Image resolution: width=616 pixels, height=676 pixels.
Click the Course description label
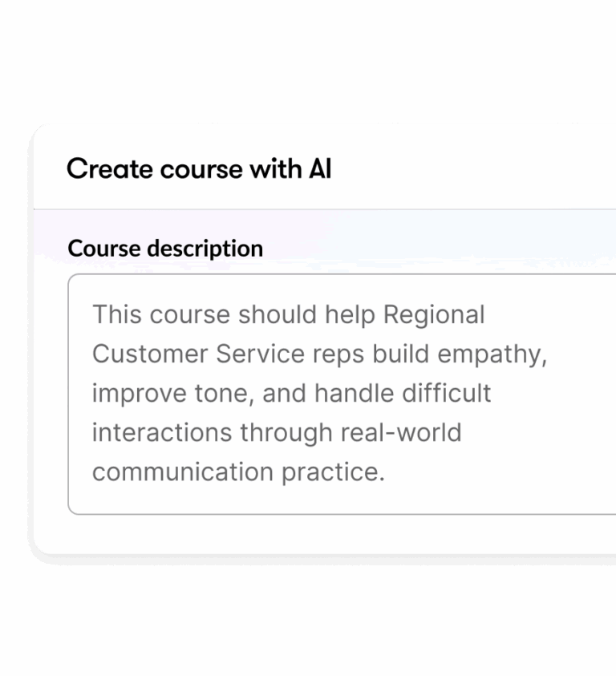165,248
